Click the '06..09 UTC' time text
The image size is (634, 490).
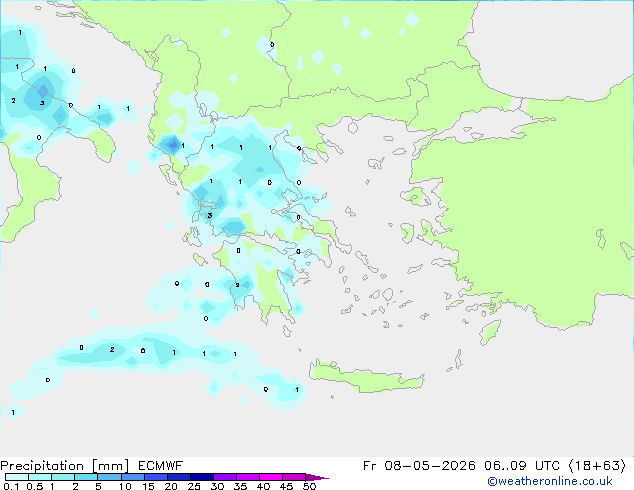pos(522,466)
